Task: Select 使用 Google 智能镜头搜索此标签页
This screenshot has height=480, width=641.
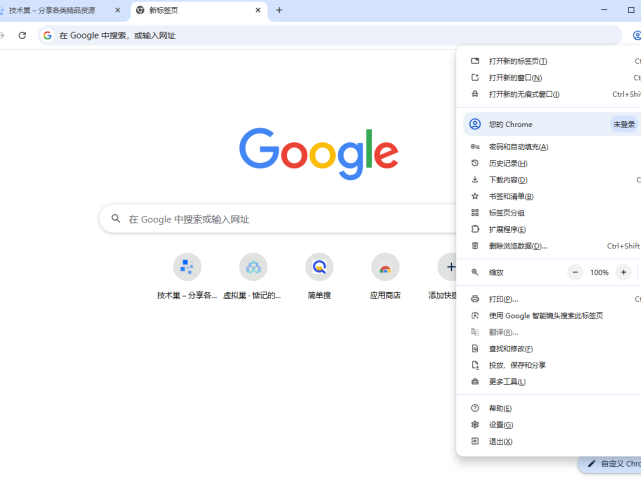Action: (549, 316)
